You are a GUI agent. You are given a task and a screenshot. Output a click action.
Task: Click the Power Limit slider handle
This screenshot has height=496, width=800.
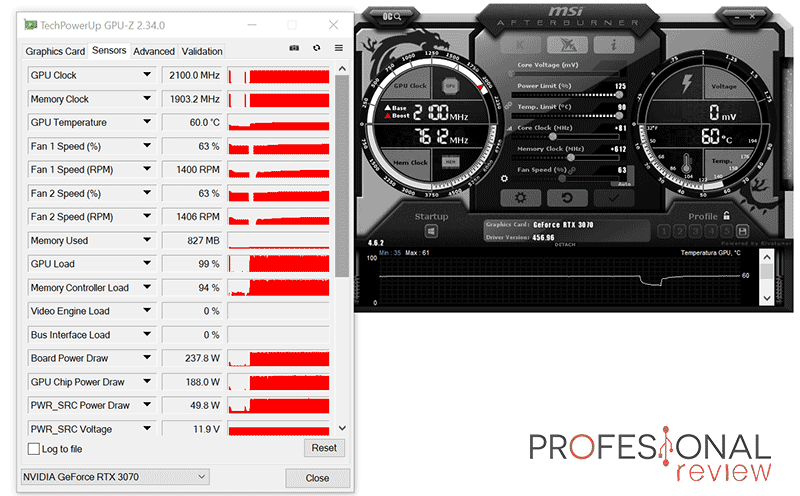(619, 94)
